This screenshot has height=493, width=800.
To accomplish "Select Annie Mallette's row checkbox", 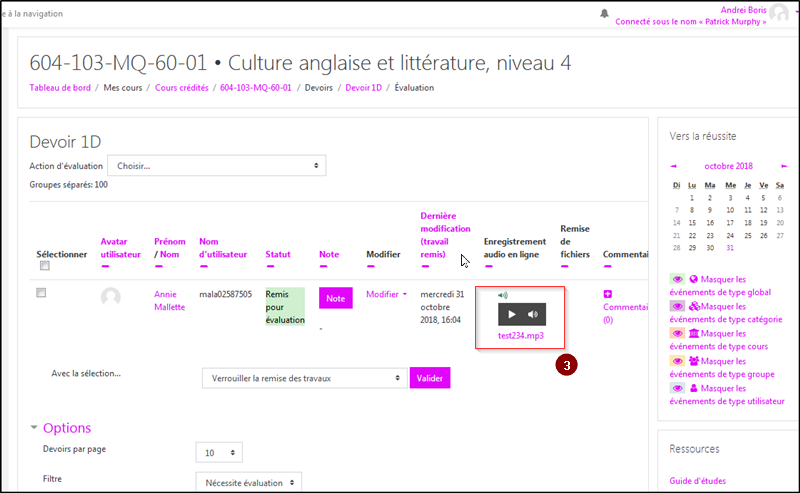I will pos(41,293).
